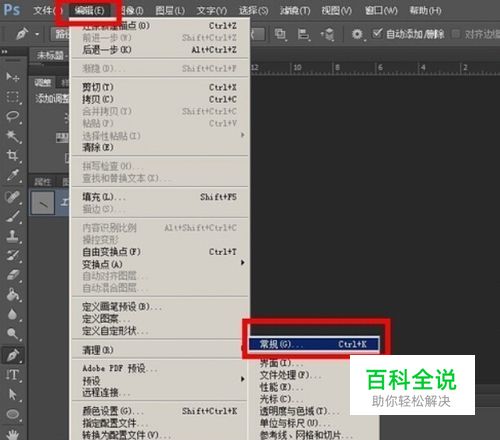Open the gear settings in options bar

click(357, 34)
